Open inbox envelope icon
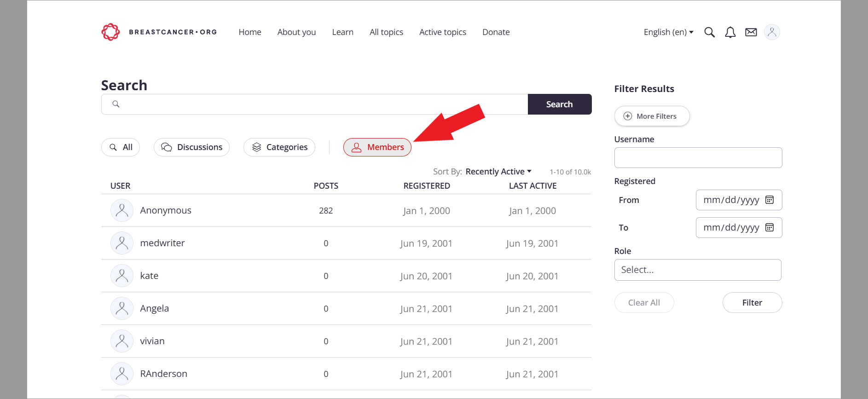The width and height of the screenshot is (868, 399). (751, 32)
